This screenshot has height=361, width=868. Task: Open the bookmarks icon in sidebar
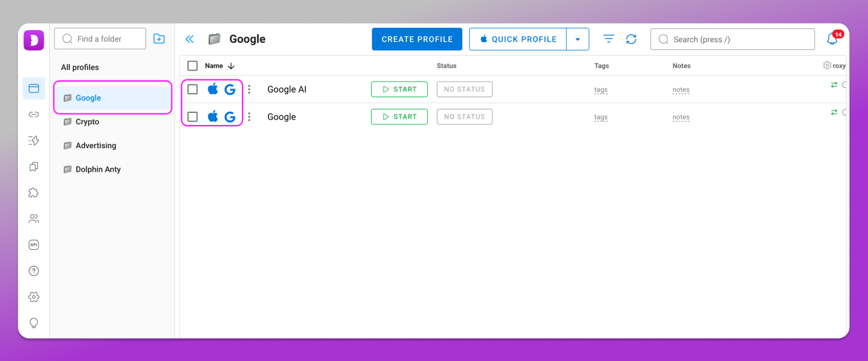(x=34, y=167)
